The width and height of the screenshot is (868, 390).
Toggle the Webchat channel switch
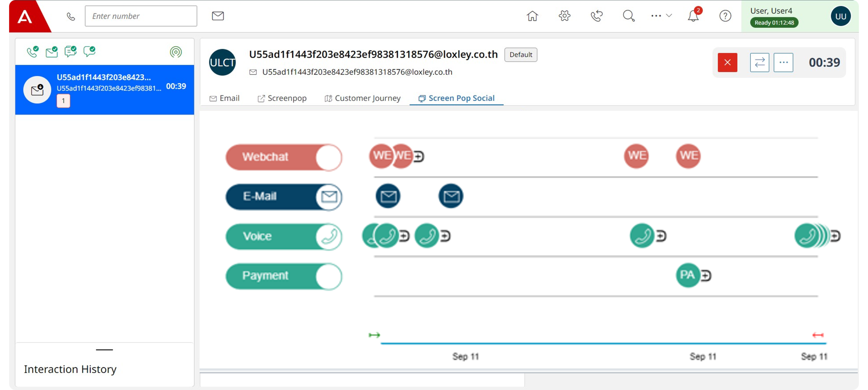[328, 157]
